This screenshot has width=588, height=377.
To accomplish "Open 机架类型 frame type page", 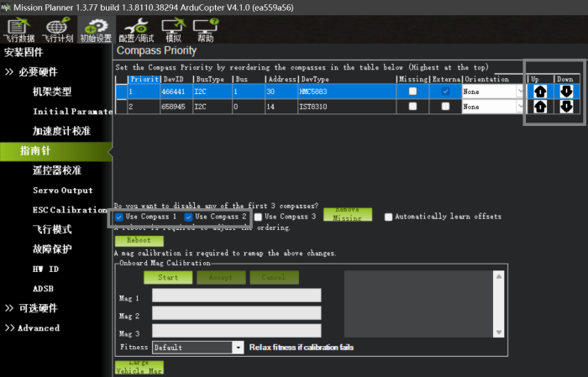I will click(x=52, y=92).
